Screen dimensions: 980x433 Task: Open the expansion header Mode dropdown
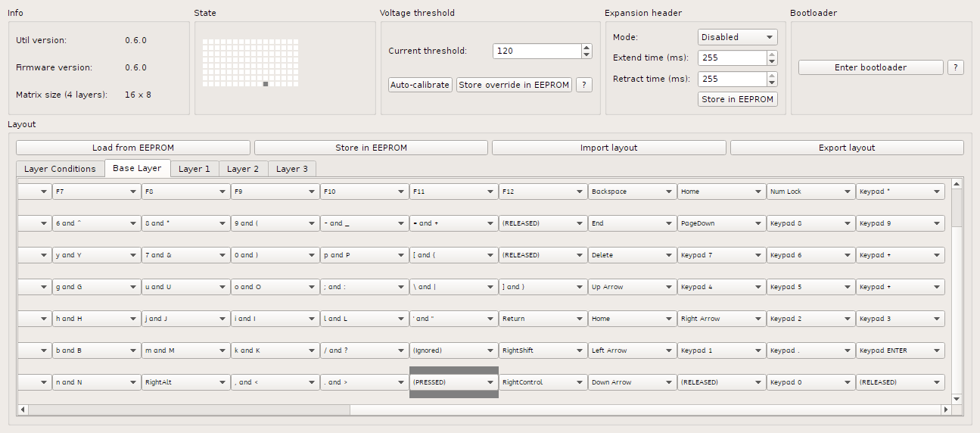tap(737, 37)
